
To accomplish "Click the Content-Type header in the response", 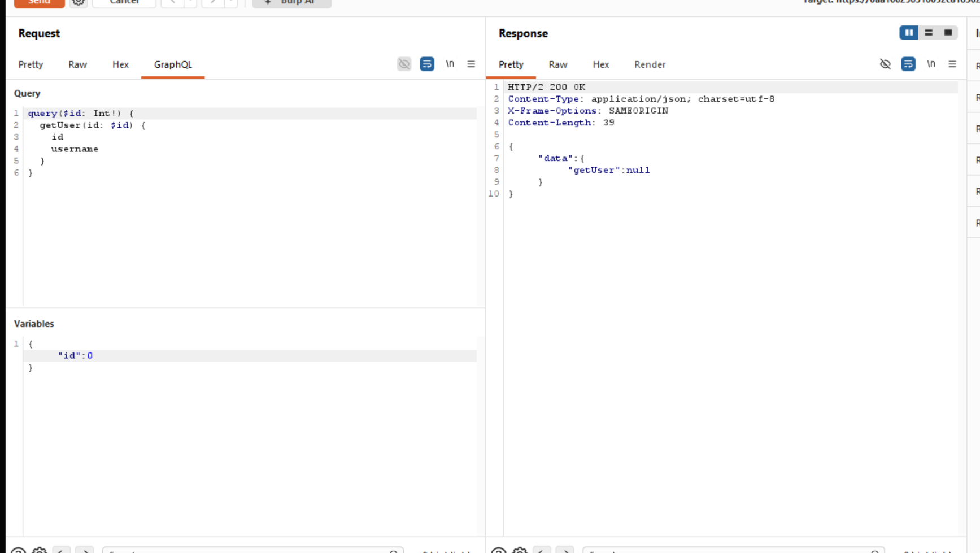I will coord(641,99).
